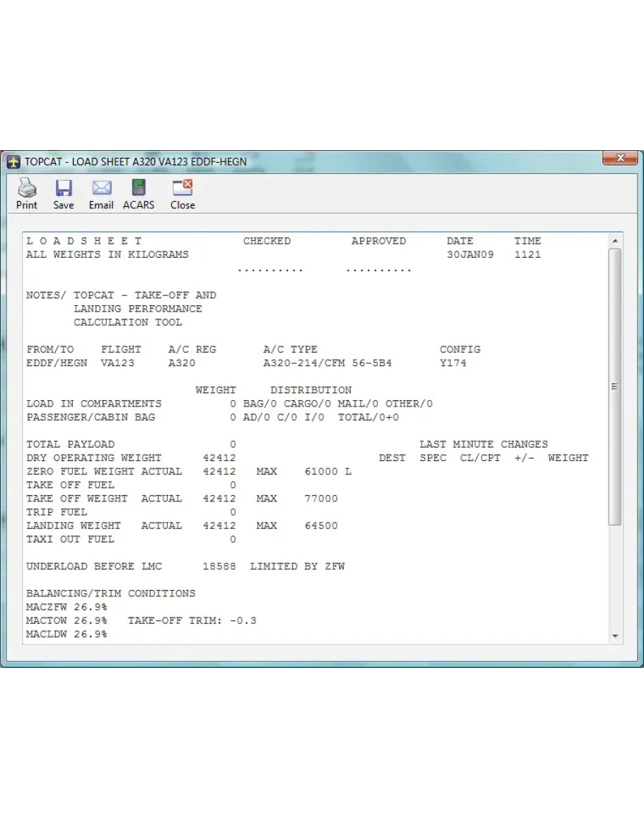Click the scrollbar down arrow
Image resolution: width=644 pixels, height=818 pixels.
614,636
